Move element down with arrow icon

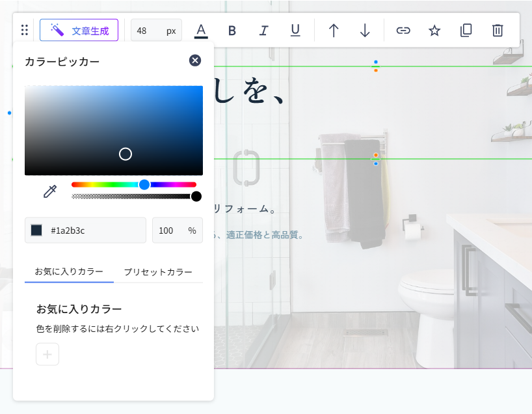tap(365, 31)
